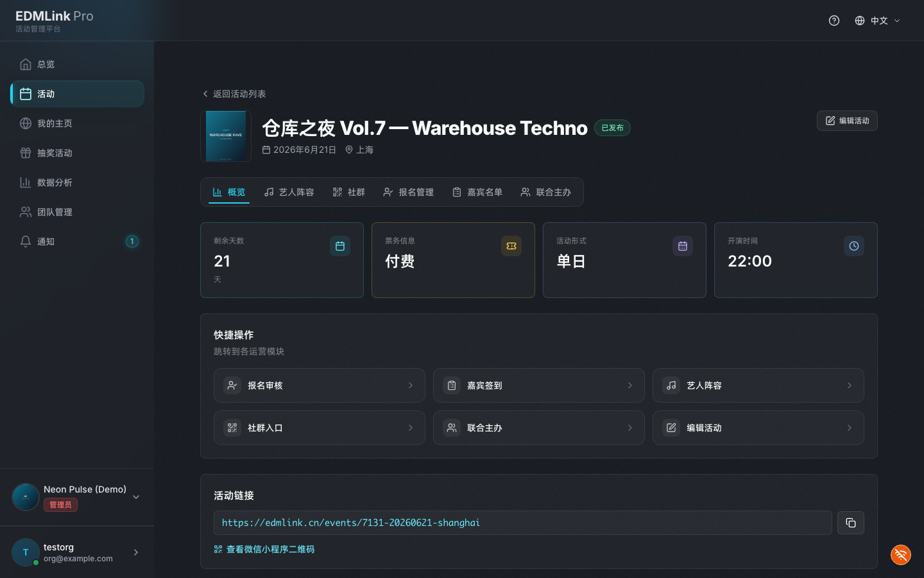
Task: Click the pencil icon in 编辑活动 card
Action: [671, 428]
